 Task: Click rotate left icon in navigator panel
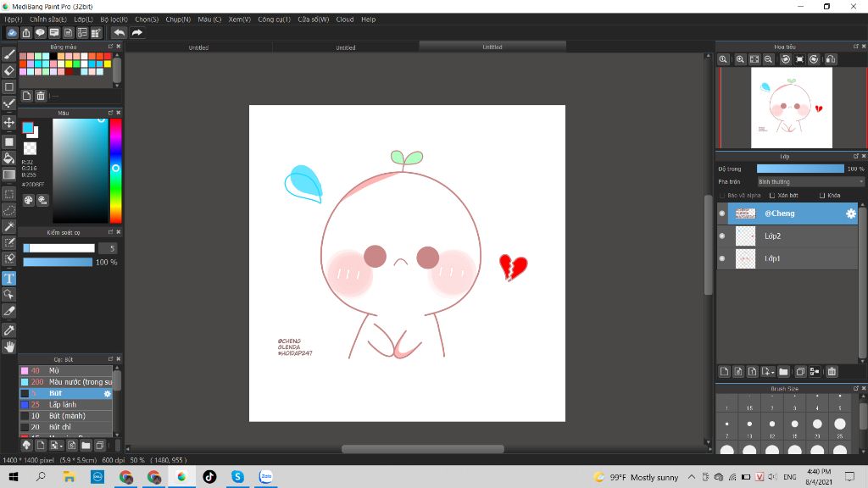coord(786,59)
